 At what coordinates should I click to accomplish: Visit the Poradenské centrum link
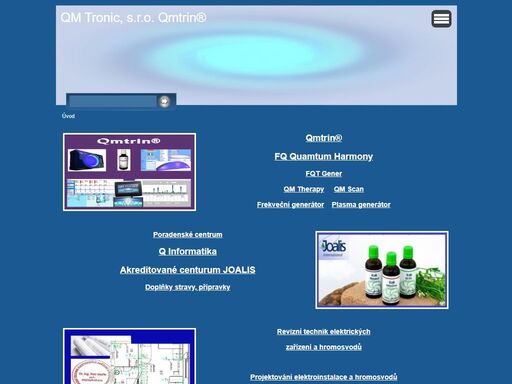click(x=188, y=235)
